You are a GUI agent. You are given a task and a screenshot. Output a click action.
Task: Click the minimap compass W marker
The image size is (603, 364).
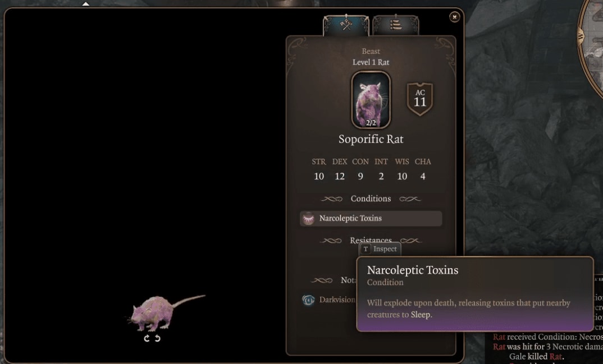coord(581,36)
